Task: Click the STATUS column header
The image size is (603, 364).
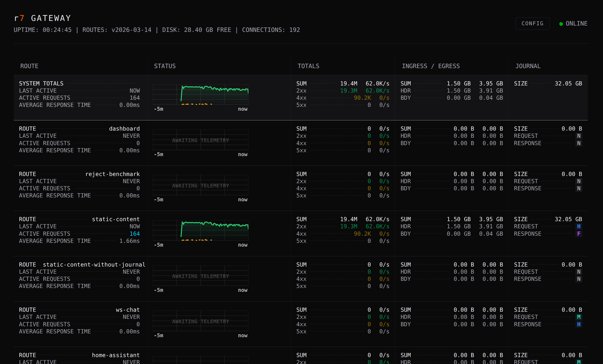Action: (165, 66)
